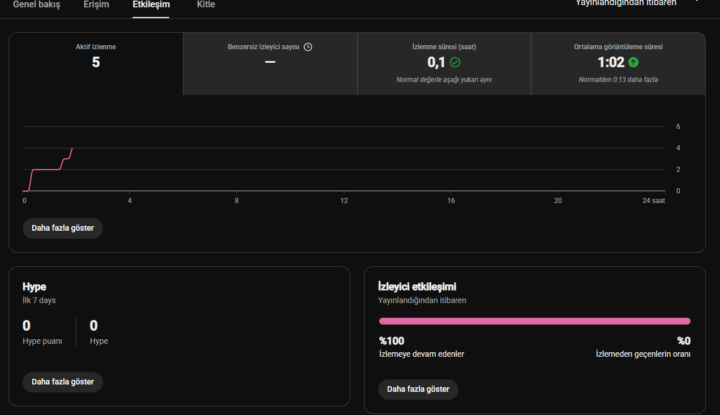Click the pink line on the watch chart

[x=47, y=169]
